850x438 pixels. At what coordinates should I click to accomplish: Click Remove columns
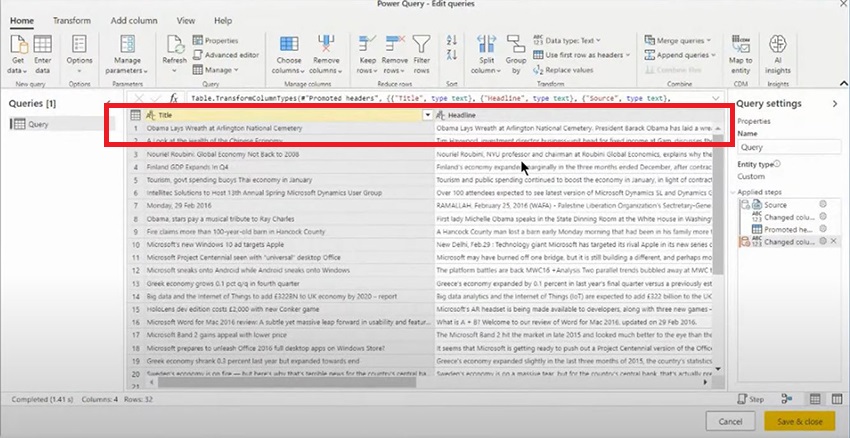pyautogui.click(x=326, y=55)
